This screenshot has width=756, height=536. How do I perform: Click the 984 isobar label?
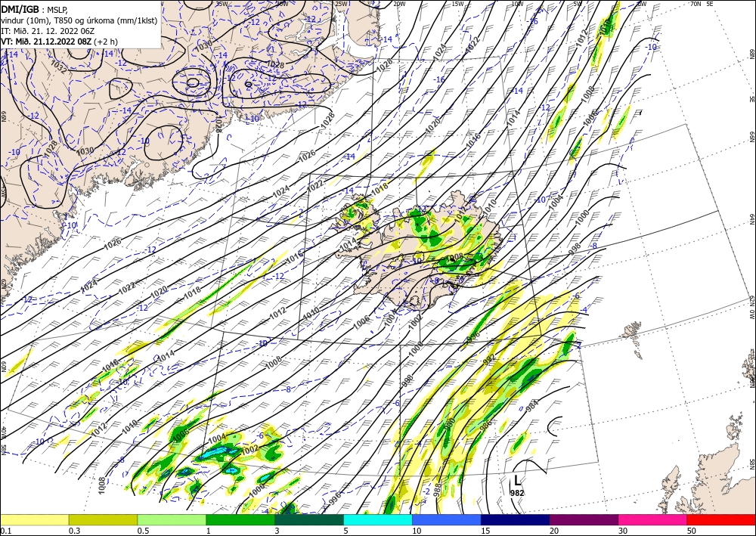531,406
